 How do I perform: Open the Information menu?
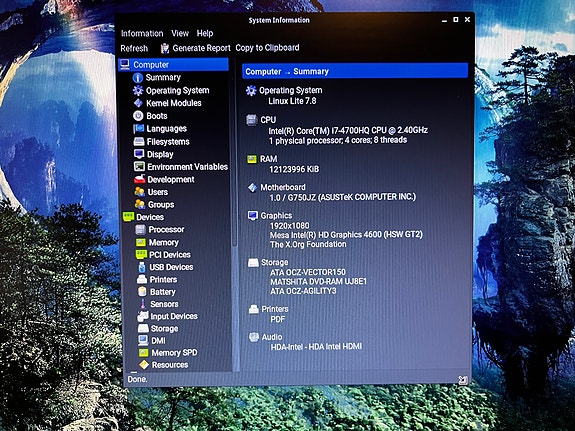pos(142,33)
